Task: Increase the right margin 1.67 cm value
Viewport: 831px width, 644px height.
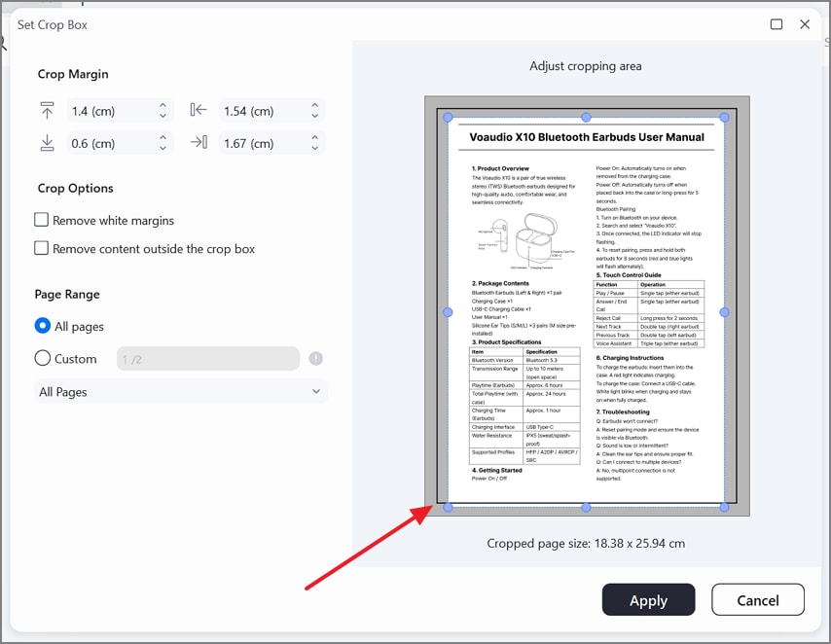Action: click(x=315, y=137)
